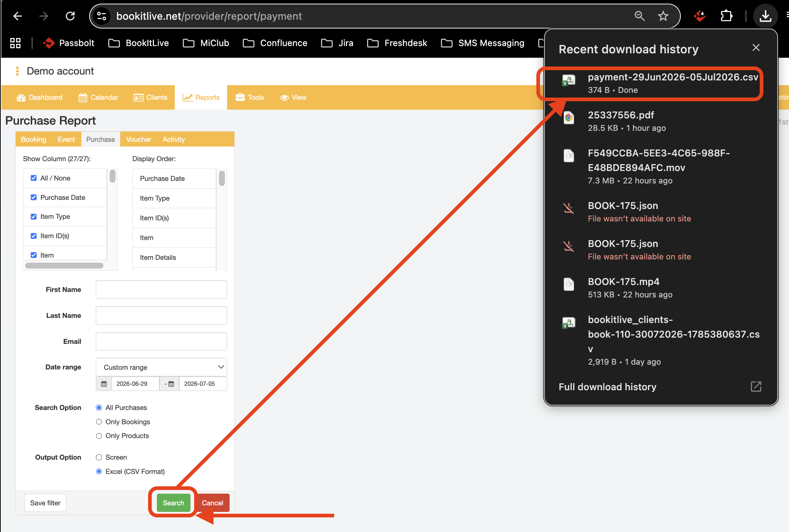Viewport: 789px width, 532px height.
Task: Bookmark this page with the star icon
Action: (x=663, y=16)
